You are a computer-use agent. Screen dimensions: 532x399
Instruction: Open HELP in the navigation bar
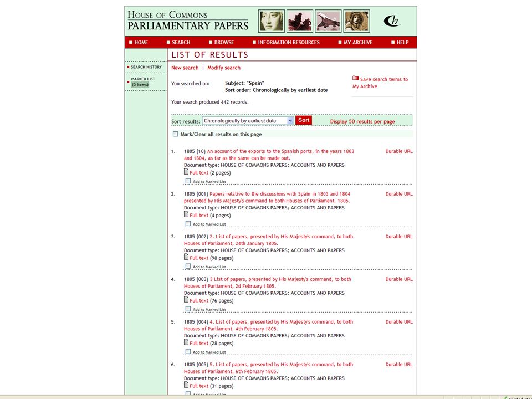402,43
